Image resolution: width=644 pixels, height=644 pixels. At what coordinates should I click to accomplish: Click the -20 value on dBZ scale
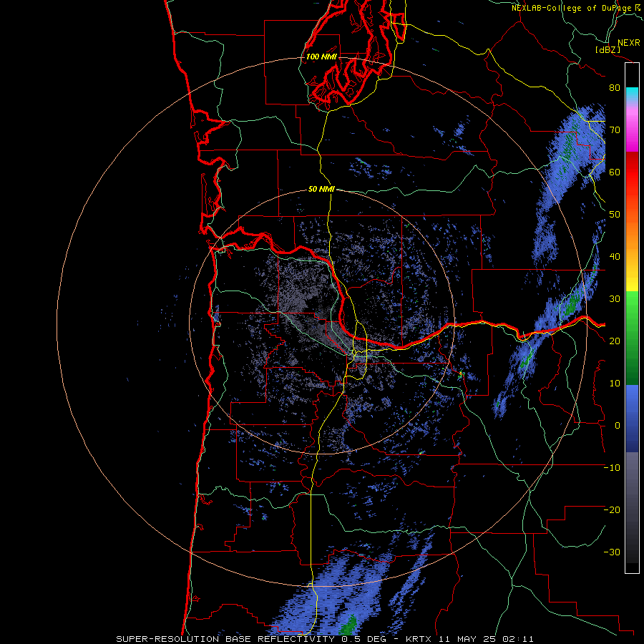[612, 510]
